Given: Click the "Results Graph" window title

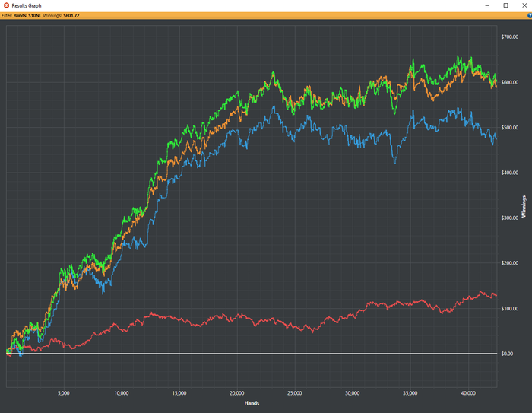Looking at the screenshot, I should [x=27, y=5].
